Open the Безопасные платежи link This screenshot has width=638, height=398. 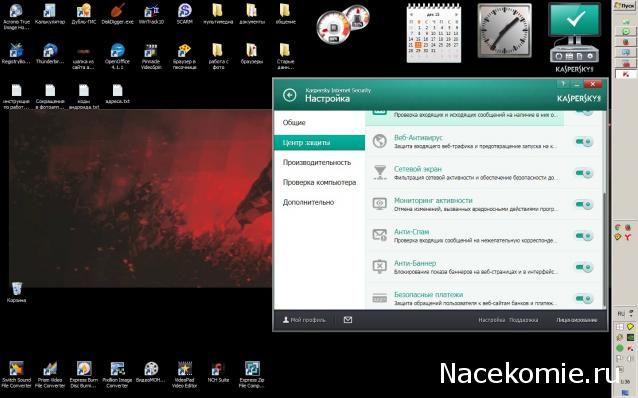tap(428, 294)
